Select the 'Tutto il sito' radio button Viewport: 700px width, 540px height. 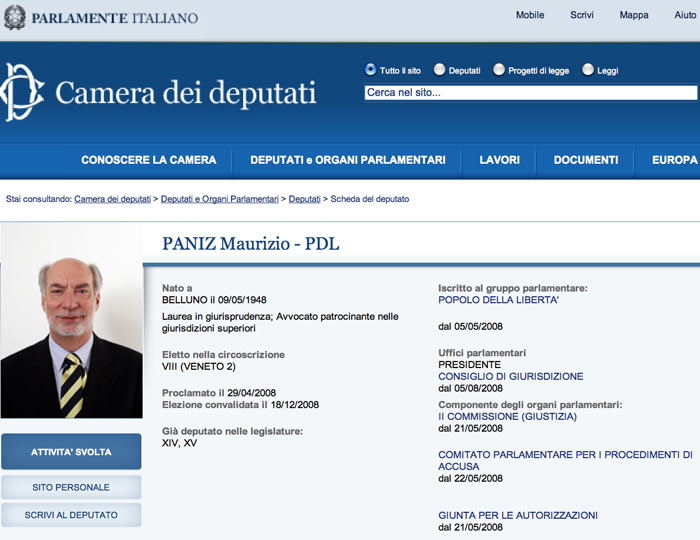(371, 70)
